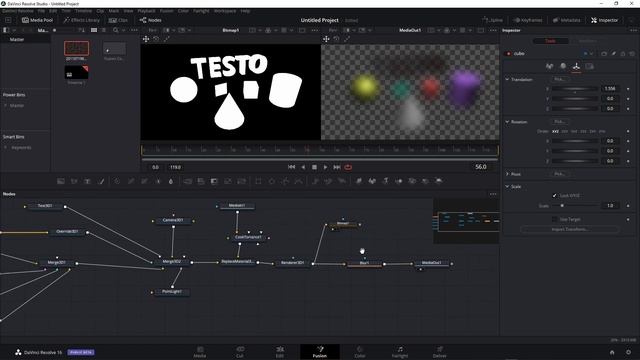Expand the Pivot section
Screen dimensions: 640x360
coord(507,174)
